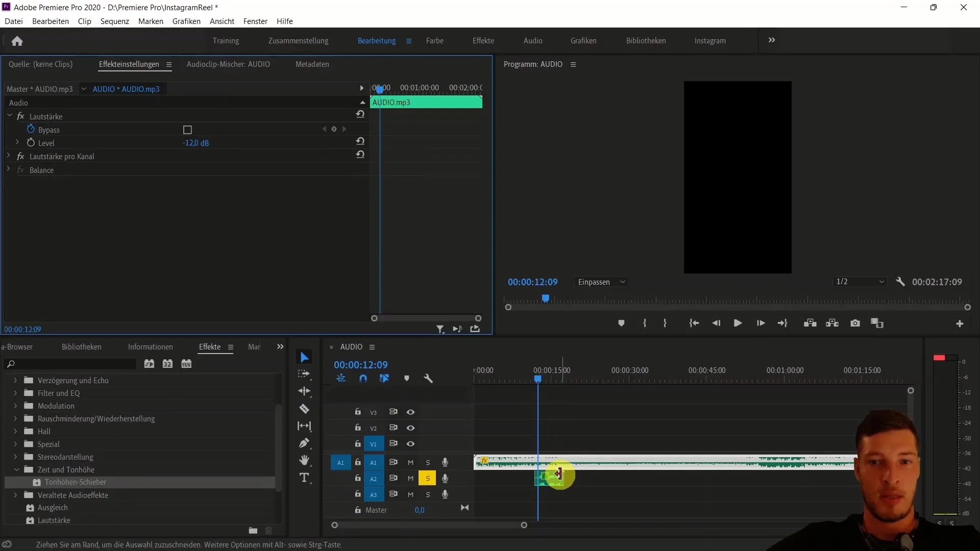
Task: Open the Einpassen zoom dropdown
Action: pos(601,282)
